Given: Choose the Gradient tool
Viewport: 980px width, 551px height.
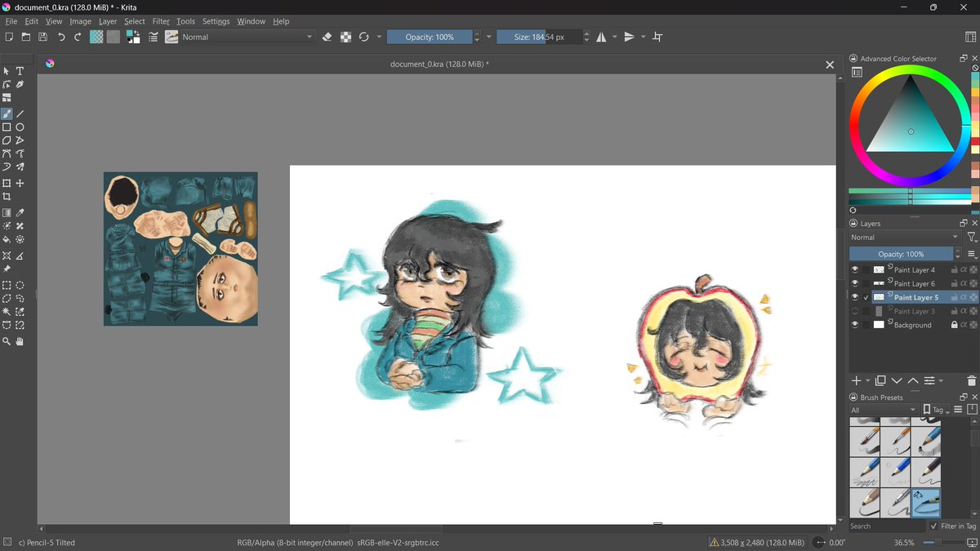Looking at the screenshot, I should tap(7, 213).
